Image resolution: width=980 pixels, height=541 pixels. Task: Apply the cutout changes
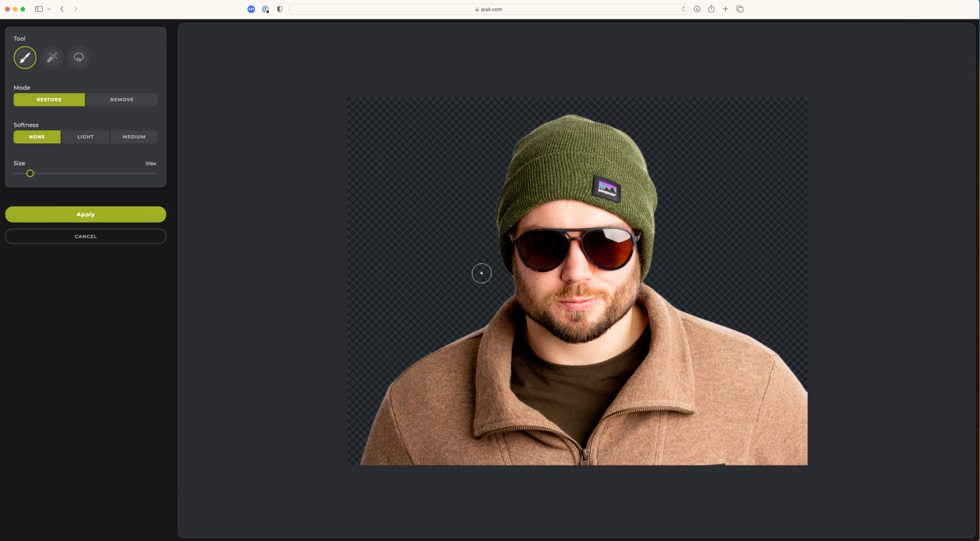pyautogui.click(x=85, y=214)
